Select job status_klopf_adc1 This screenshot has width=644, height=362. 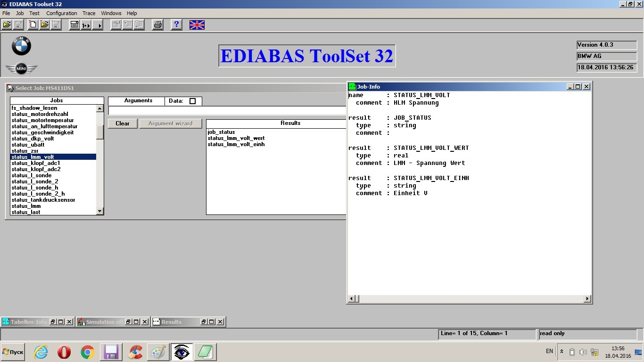[36, 163]
